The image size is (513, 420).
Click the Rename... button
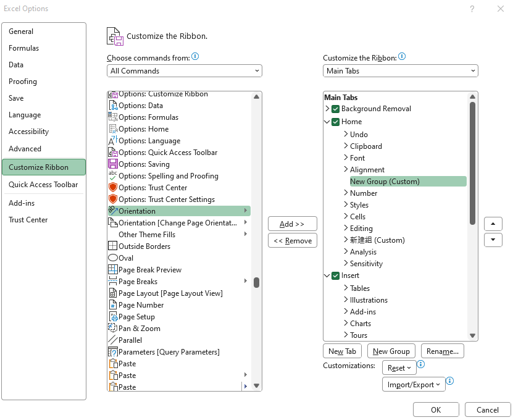443,351
